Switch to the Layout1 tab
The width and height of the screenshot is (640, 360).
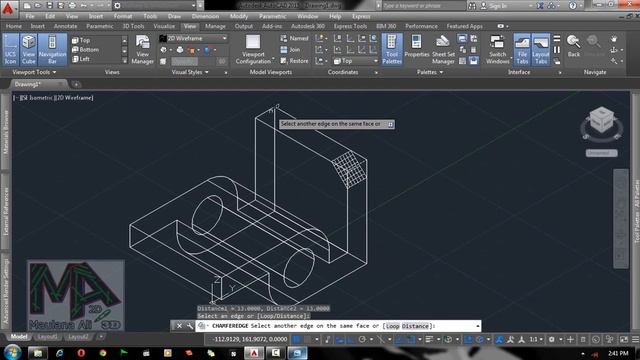pyautogui.click(x=47, y=337)
